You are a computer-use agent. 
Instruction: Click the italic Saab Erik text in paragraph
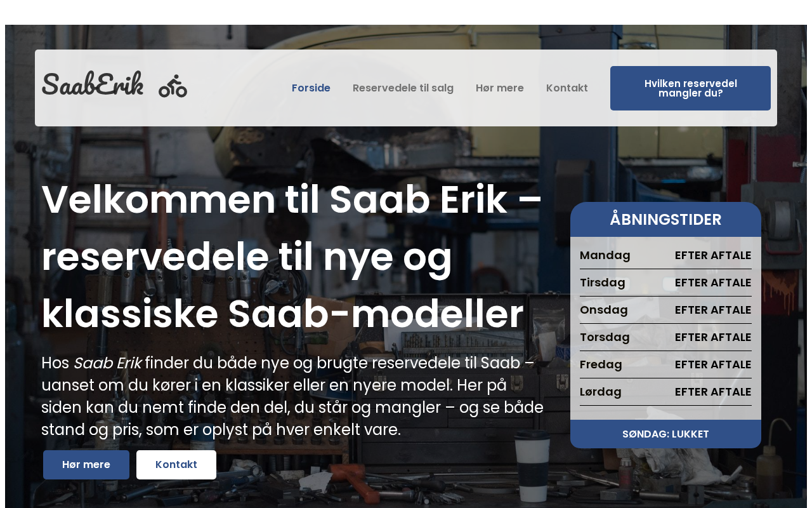coord(107,363)
